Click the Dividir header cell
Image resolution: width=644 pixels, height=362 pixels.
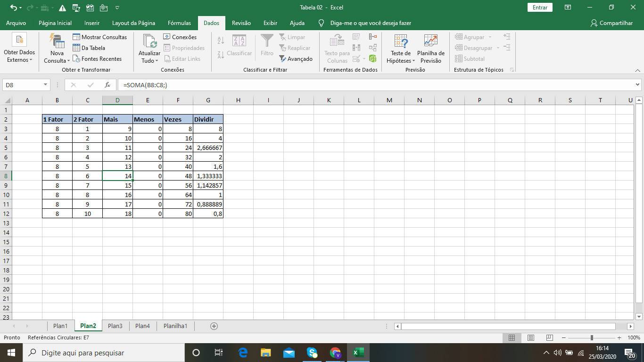click(208, 119)
